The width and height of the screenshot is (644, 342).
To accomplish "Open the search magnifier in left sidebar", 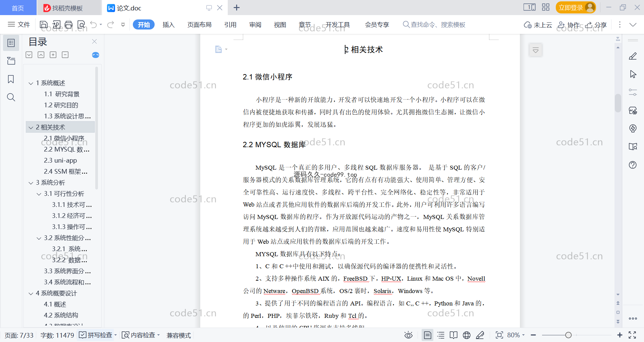I will 11,97.
